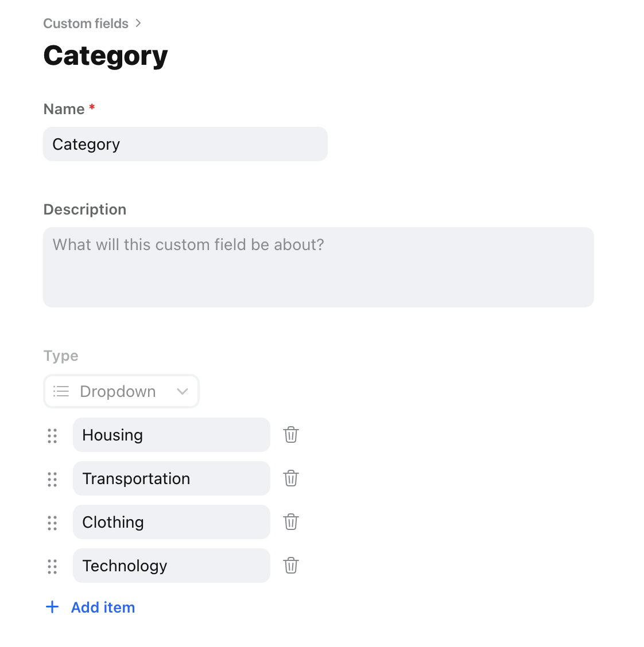644x647 pixels.
Task: Click into the Description text area
Action: click(x=319, y=267)
